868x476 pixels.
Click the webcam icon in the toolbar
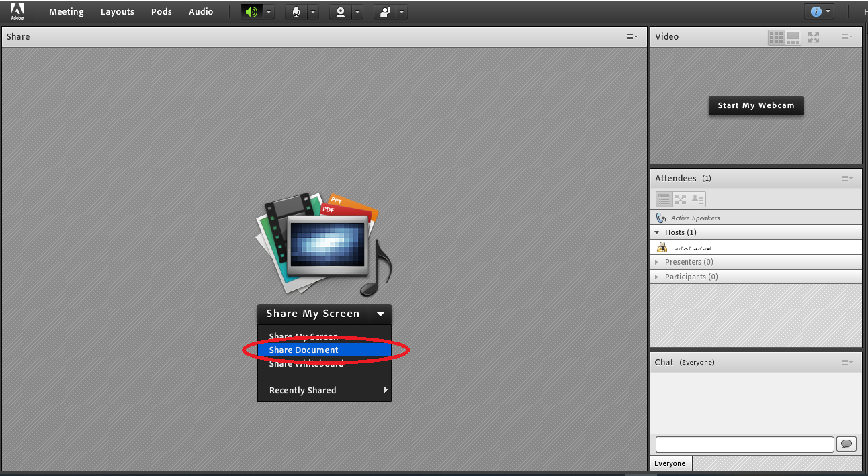coord(341,11)
